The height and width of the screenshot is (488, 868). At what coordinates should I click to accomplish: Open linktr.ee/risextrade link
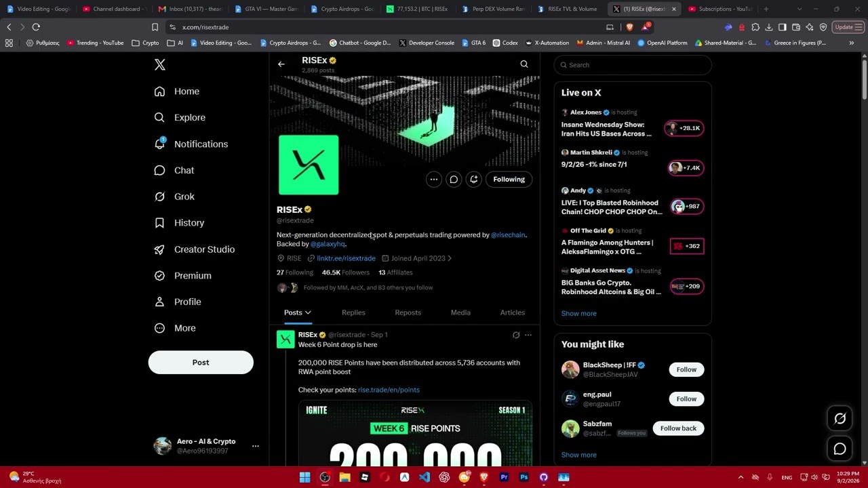click(346, 258)
